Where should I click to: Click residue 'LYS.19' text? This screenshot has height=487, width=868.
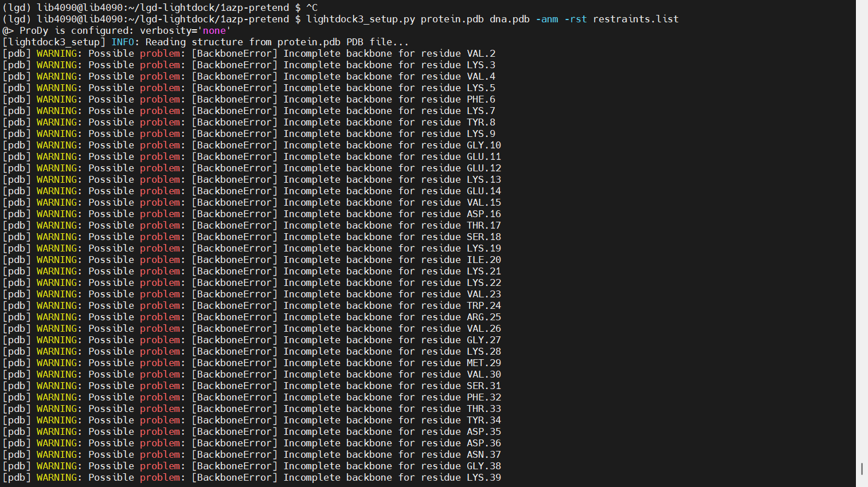pyautogui.click(x=484, y=248)
